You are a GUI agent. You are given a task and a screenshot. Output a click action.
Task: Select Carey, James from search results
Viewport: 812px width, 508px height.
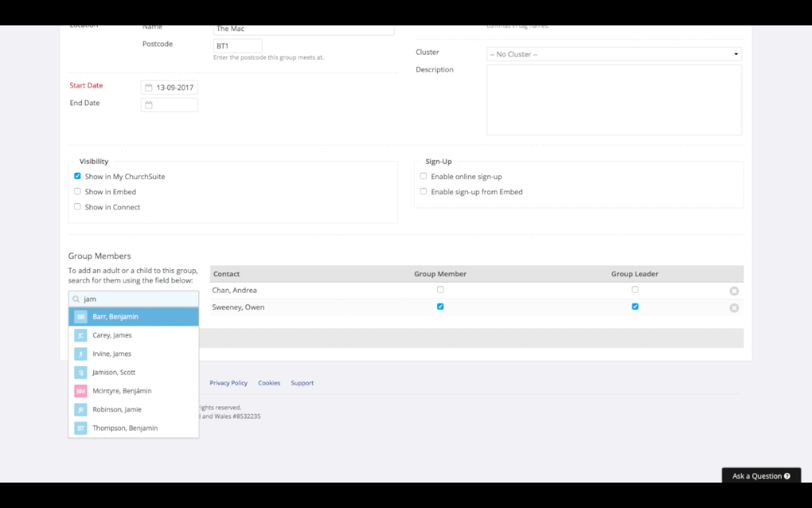tap(134, 335)
